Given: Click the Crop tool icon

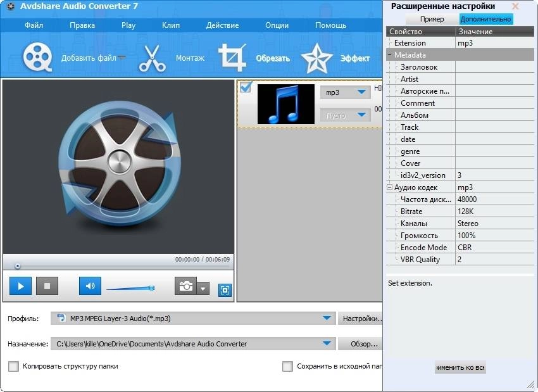Looking at the screenshot, I should pos(232,58).
